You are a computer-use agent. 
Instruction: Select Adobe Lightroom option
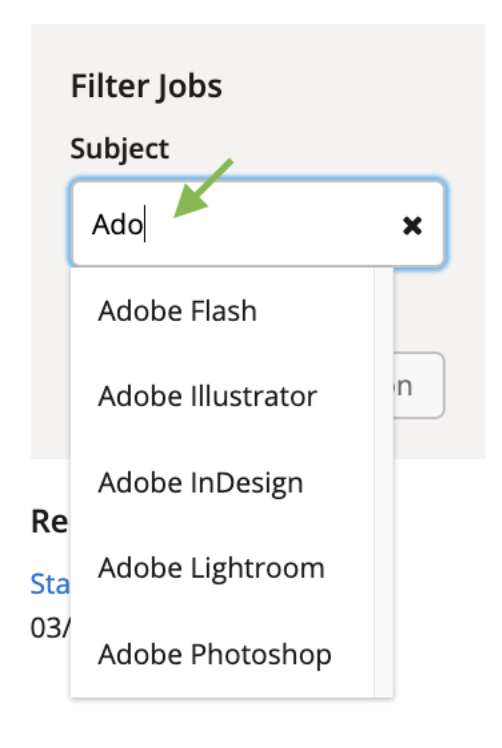pyautogui.click(x=211, y=568)
